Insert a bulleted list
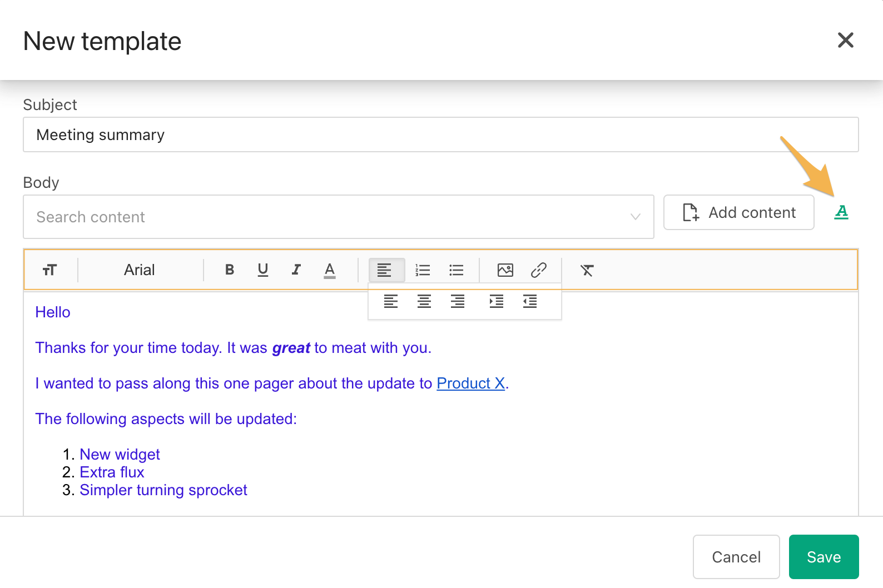Screen dimensions: 883x588 457,270
